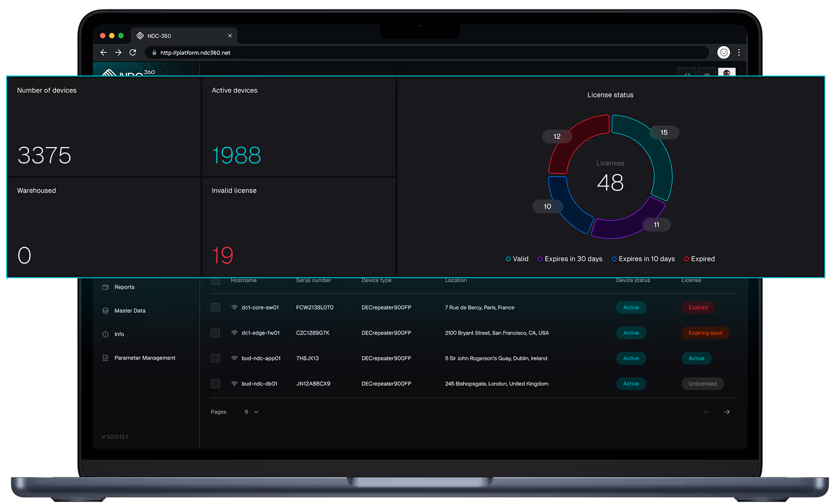The width and height of the screenshot is (833, 504).
Task: Click the notification bell icon in header
Action: click(x=707, y=73)
